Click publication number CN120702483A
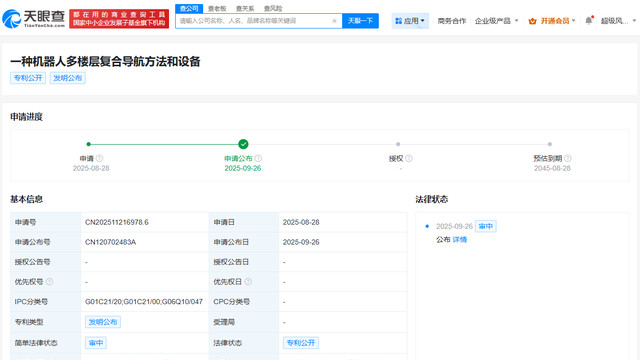 [x=110, y=242]
